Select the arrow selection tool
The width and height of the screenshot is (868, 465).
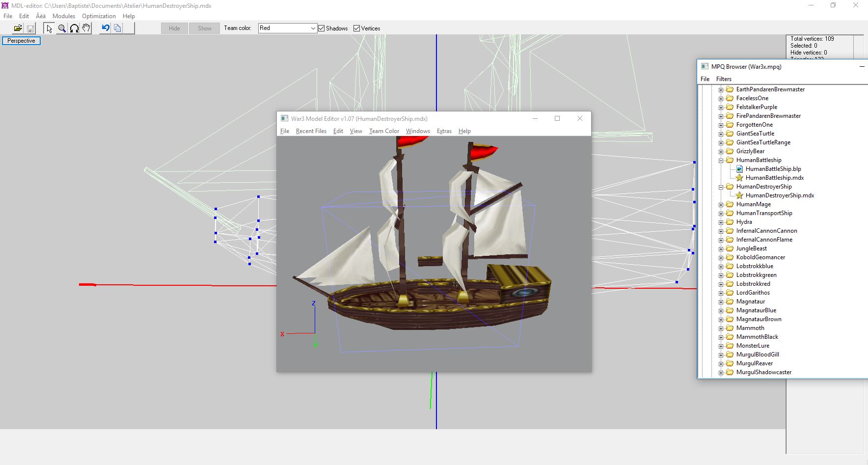(x=49, y=28)
